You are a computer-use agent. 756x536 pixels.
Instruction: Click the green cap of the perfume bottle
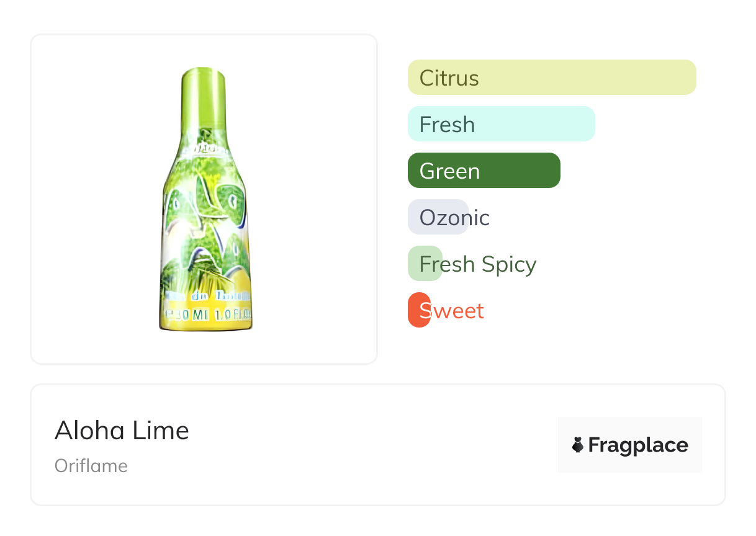click(x=203, y=84)
